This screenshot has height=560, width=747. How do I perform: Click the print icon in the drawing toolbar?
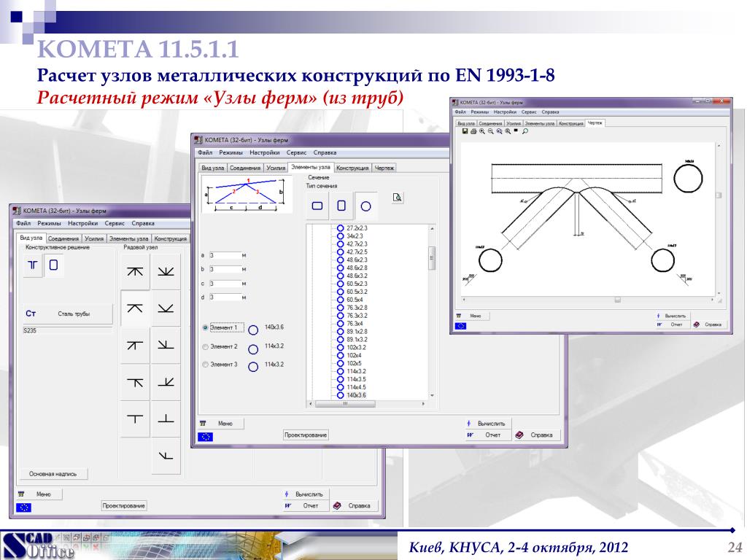[x=473, y=132]
